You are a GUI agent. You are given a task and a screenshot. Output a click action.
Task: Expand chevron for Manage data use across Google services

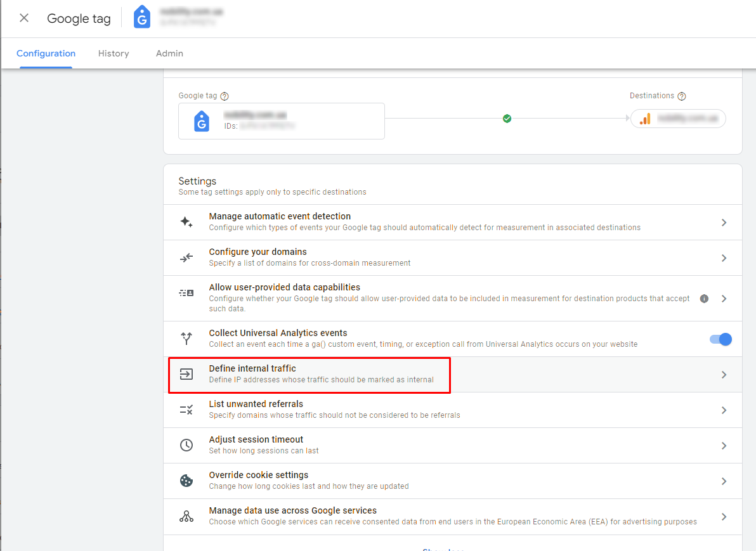724,517
